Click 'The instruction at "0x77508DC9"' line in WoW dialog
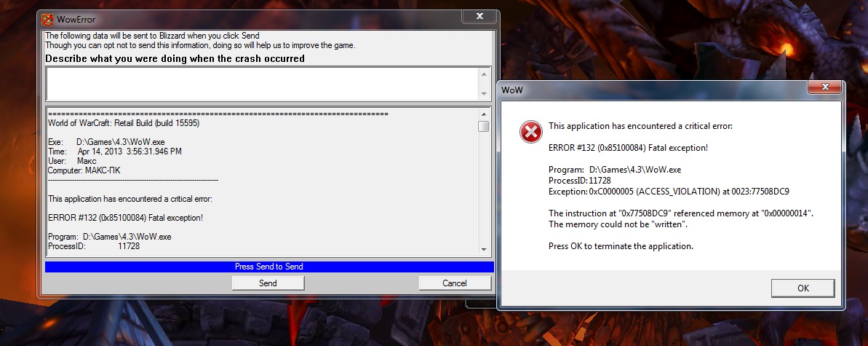Screen dimensions: 868x346 click(x=681, y=213)
